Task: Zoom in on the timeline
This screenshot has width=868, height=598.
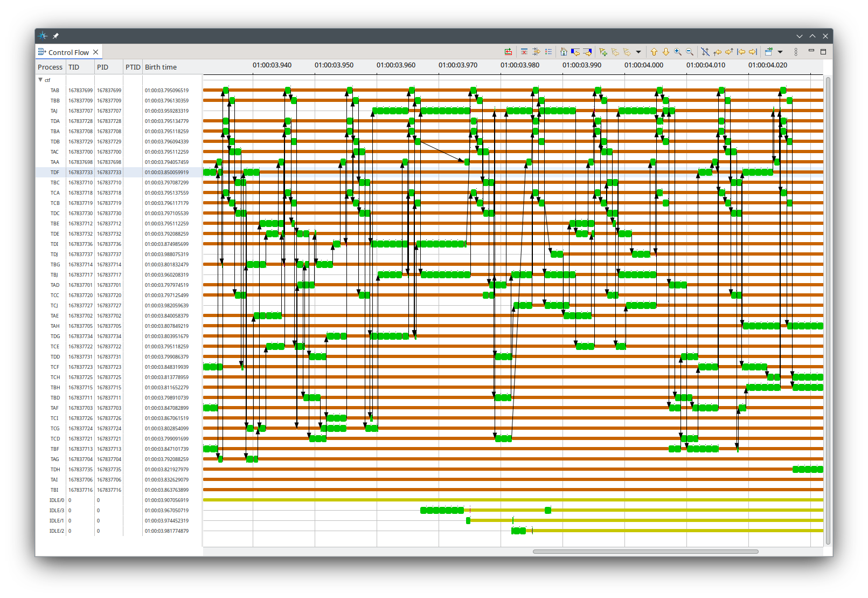Action: click(678, 52)
